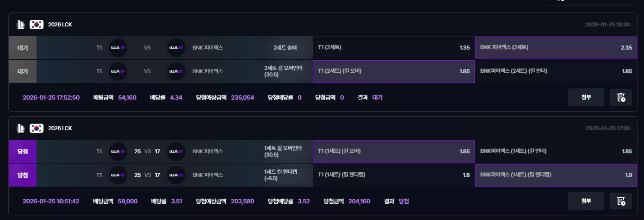This screenshot has height=220, width=644.
Task: Click BNK 피어엑스 team logo in 1세트 킬 핸디캡 row
Action: [176, 175]
